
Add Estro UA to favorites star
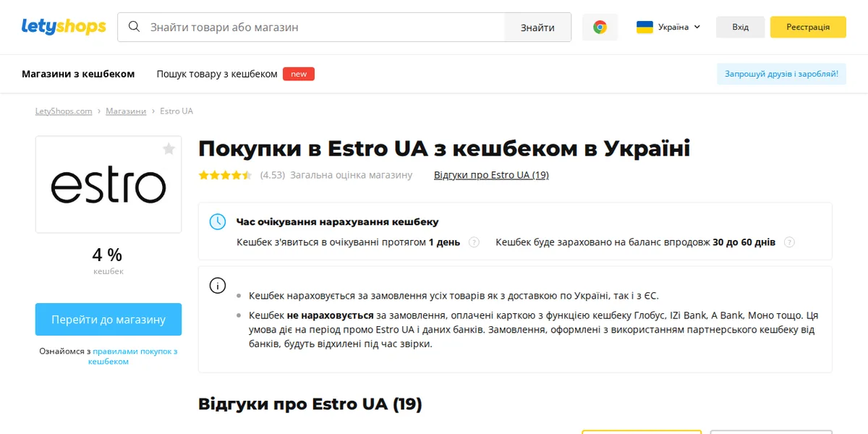pyautogui.click(x=169, y=149)
